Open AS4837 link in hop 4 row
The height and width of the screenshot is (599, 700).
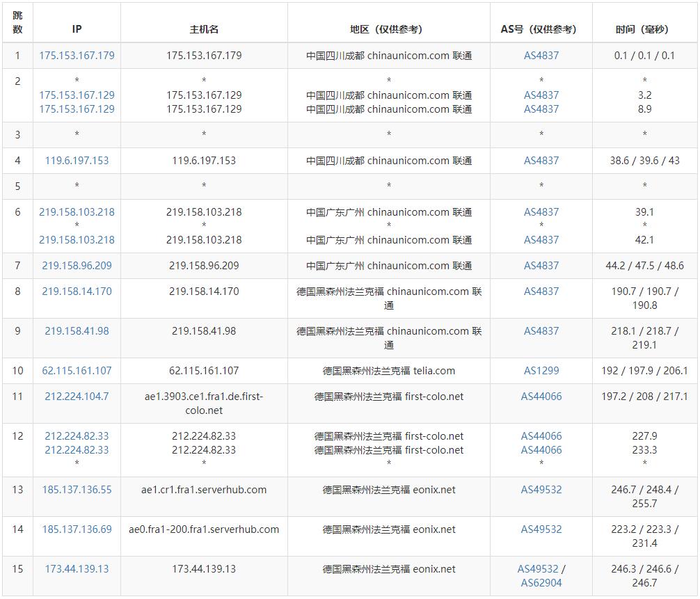(541, 161)
